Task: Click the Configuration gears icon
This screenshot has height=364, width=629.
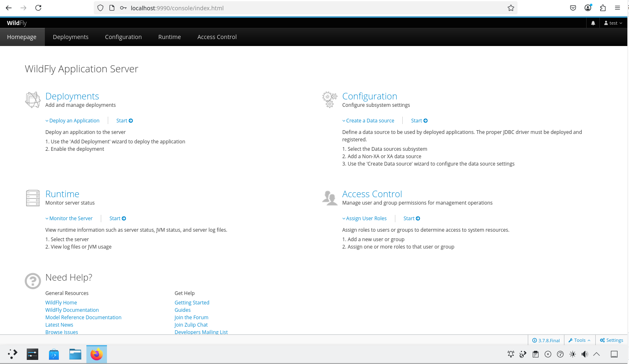Action: pos(330,100)
